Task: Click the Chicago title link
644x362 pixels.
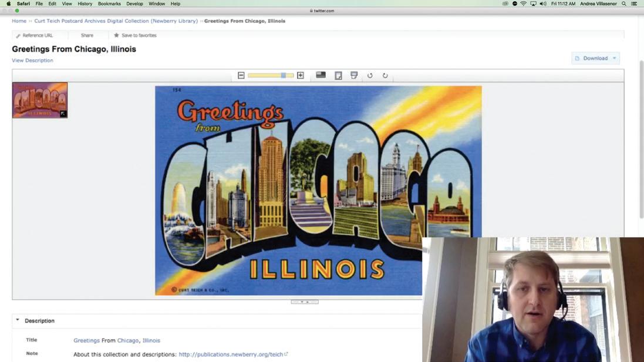Action: pos(128,340)
